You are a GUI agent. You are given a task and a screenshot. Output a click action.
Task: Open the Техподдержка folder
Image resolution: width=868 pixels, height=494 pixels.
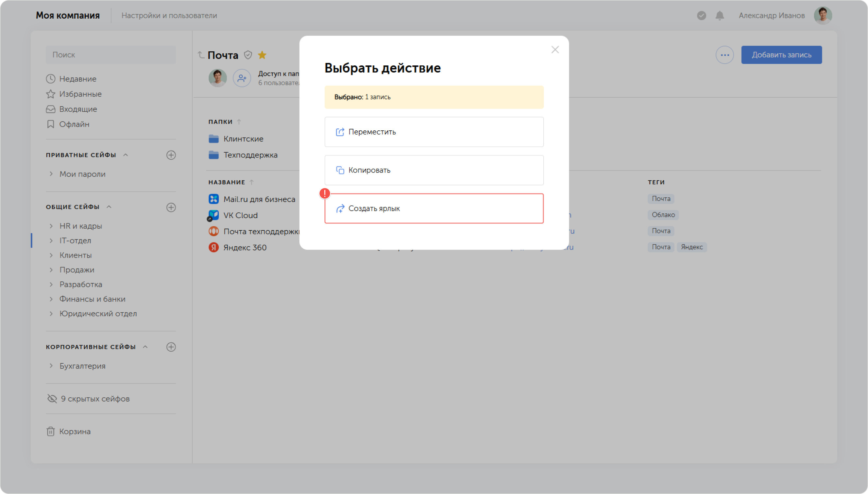[x=243, y=155]
